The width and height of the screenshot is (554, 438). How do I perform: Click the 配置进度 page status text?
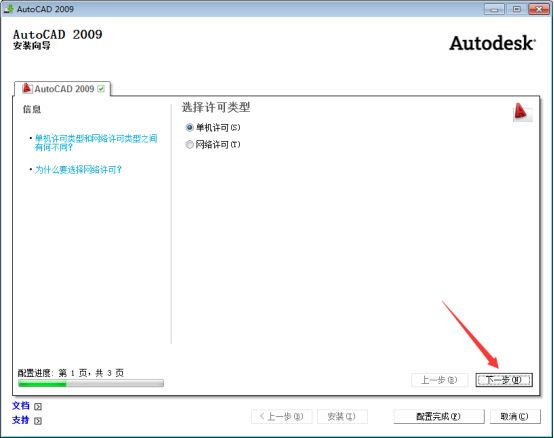pos(71,373)
